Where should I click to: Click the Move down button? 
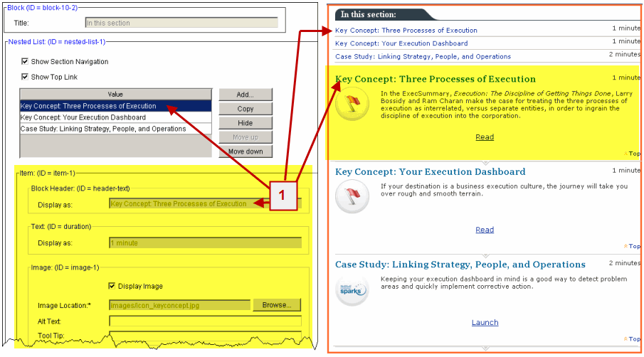pos(246,151)
